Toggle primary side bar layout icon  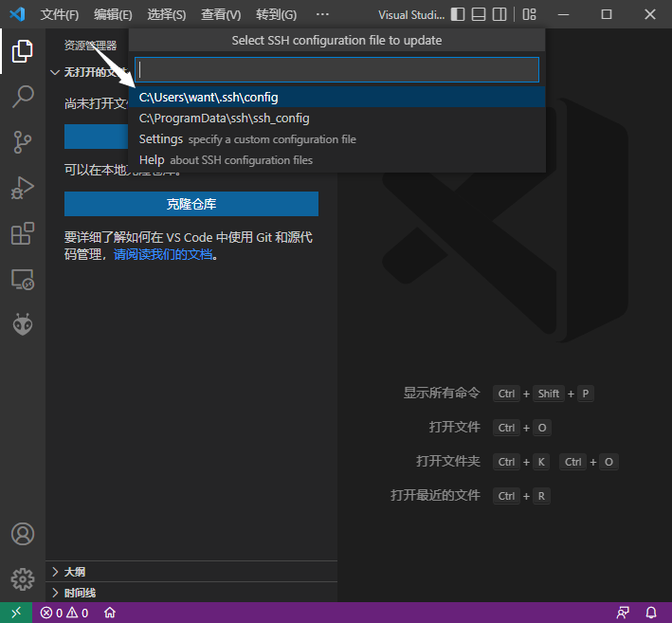[458, 14]
